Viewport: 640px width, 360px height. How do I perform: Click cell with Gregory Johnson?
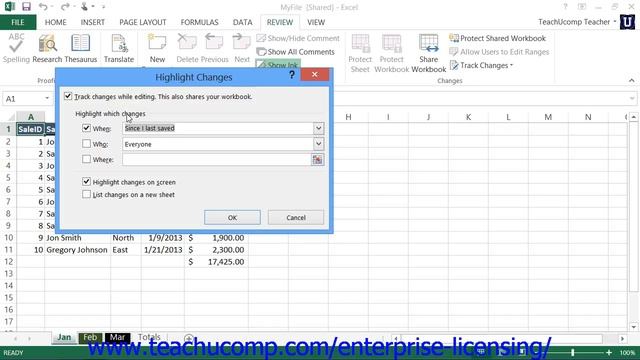pos(77,250)
